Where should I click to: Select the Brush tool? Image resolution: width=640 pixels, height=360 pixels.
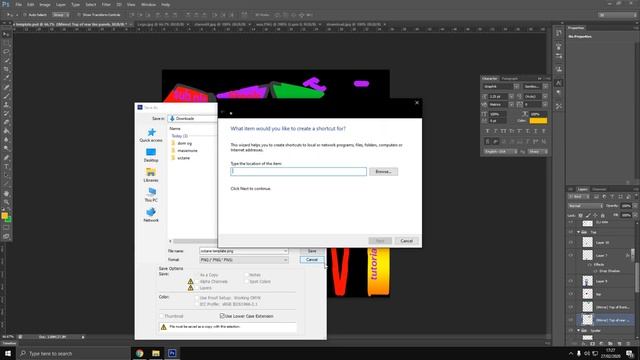click(x=6, y=96)
